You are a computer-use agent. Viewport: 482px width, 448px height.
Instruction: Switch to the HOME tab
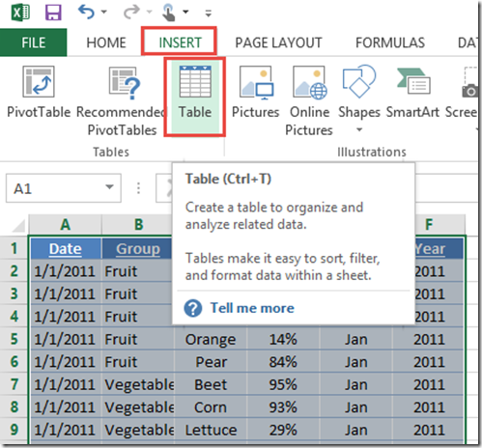[106, 42]
